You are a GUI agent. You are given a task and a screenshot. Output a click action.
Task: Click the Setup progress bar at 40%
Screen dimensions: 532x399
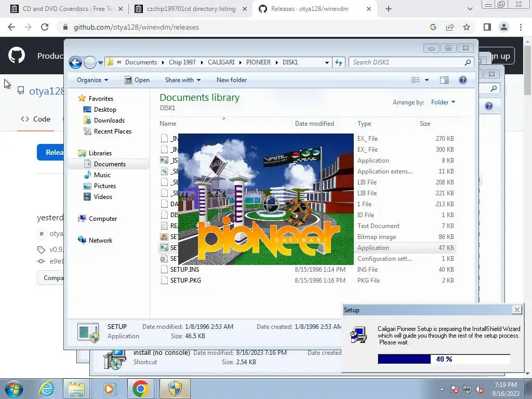pyautogui.click(x=444, y=359)
